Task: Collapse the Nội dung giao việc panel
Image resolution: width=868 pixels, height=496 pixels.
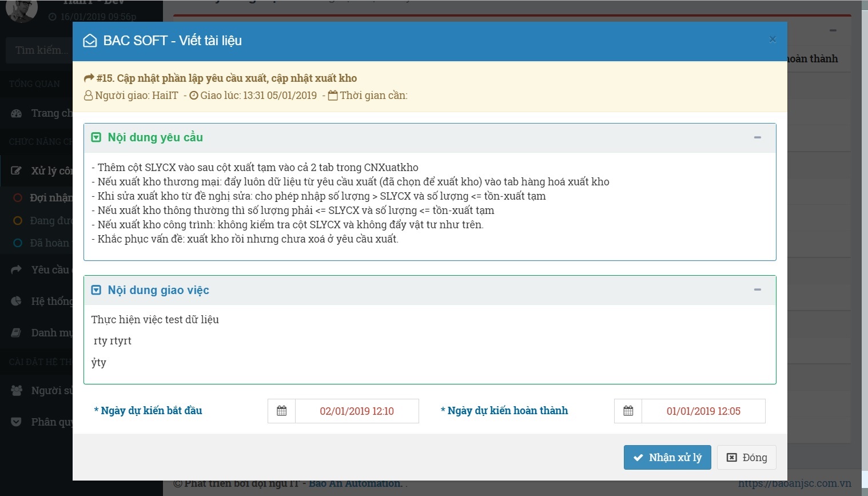Action: pos(757,290)
